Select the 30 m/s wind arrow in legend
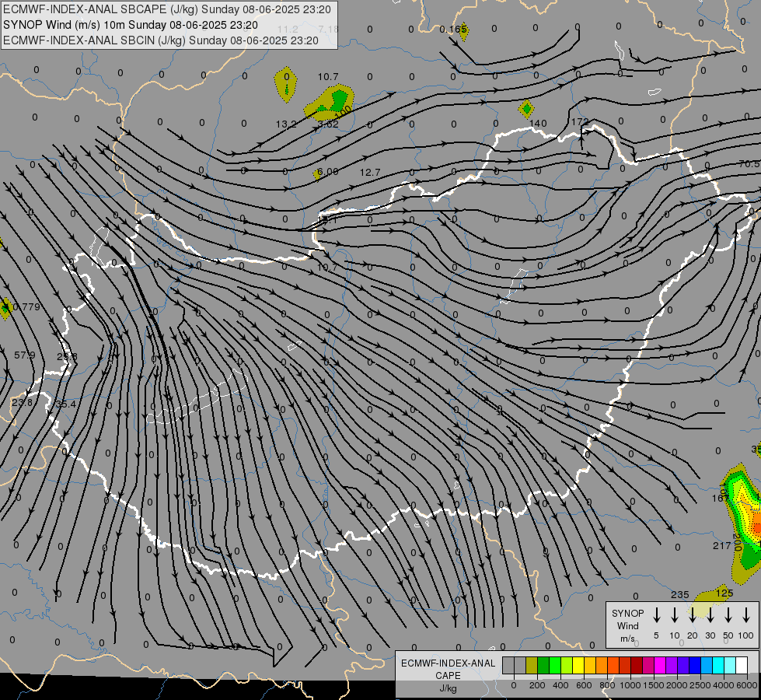The height and width of the screenshot is (700, 761). click(x=710, y=615)
